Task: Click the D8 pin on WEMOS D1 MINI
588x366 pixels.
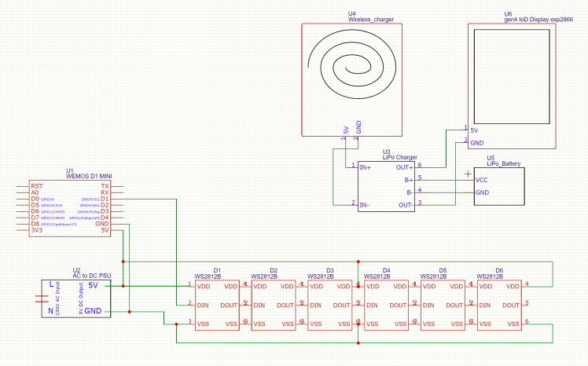Action: coord(35,224)
